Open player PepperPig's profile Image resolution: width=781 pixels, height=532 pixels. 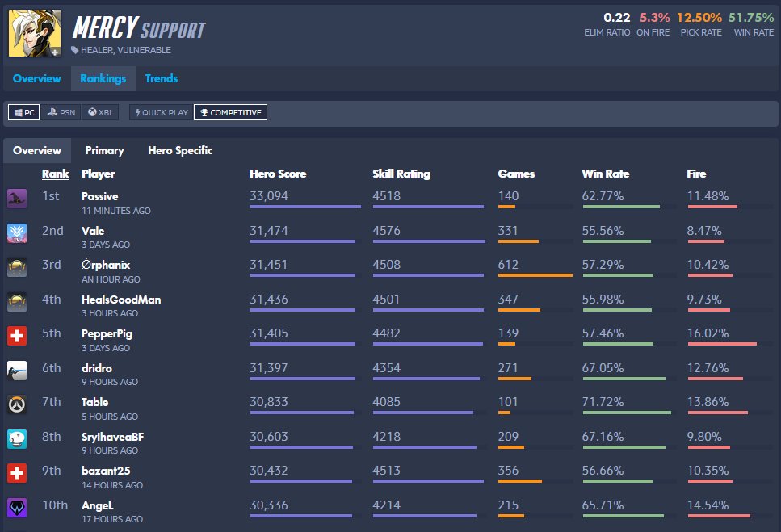click(107, 333)
